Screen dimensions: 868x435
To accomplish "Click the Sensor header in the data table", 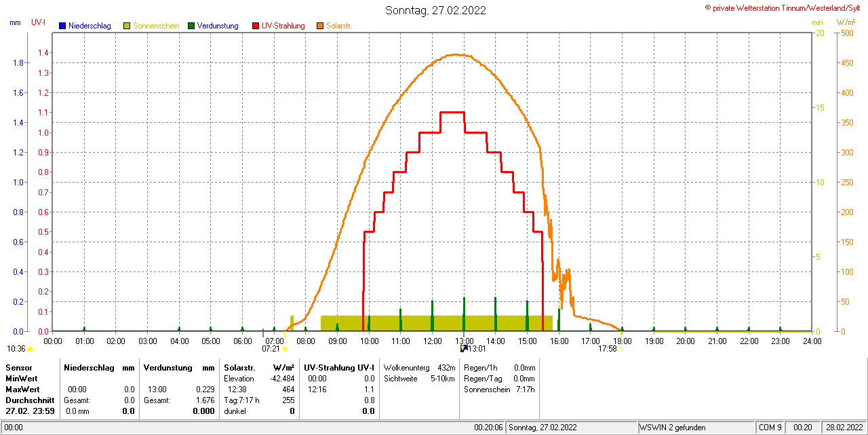I will (x=18, y=367).
